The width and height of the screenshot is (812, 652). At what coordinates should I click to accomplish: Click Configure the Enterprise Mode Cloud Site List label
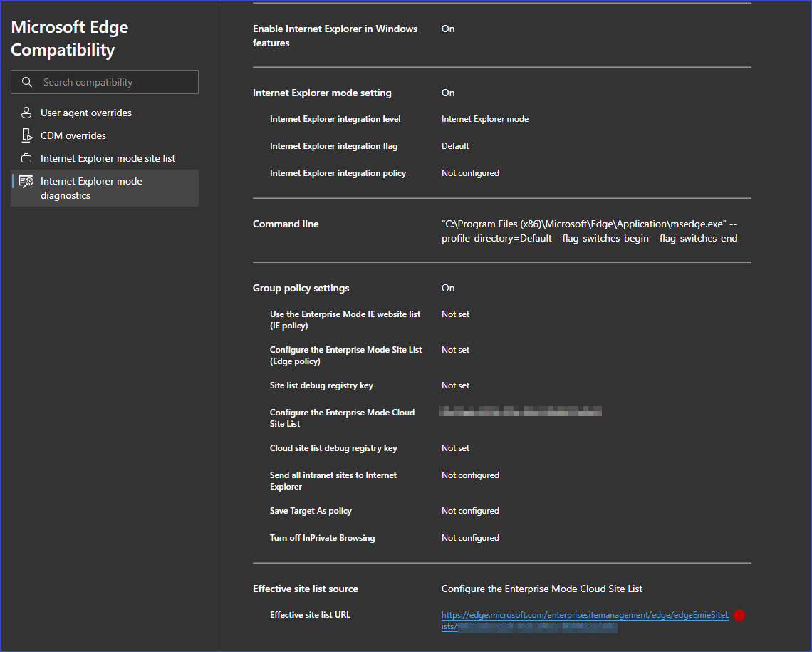coord(343,418)
